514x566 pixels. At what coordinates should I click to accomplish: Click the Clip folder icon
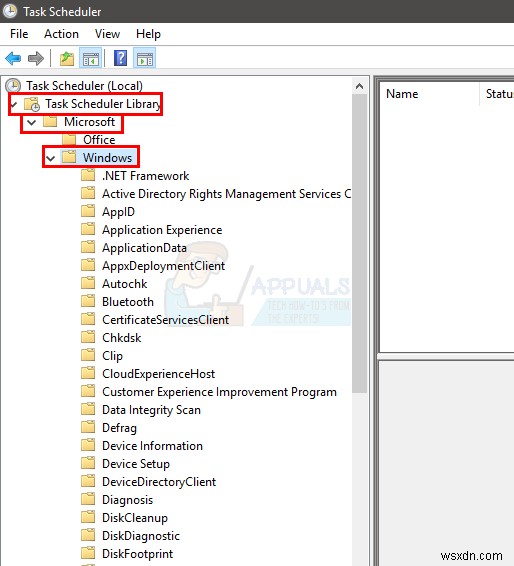pos(88,356)
